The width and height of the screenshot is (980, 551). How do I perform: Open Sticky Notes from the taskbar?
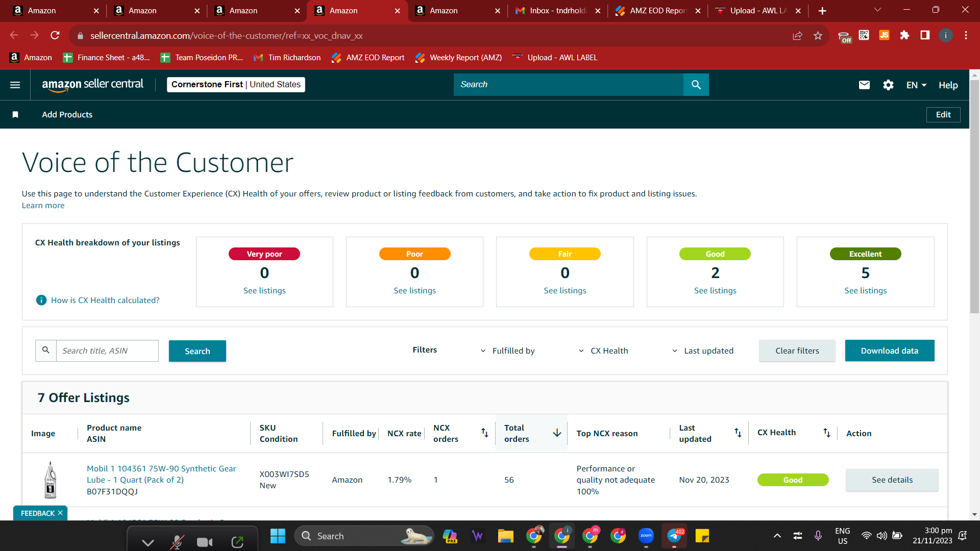702,536
